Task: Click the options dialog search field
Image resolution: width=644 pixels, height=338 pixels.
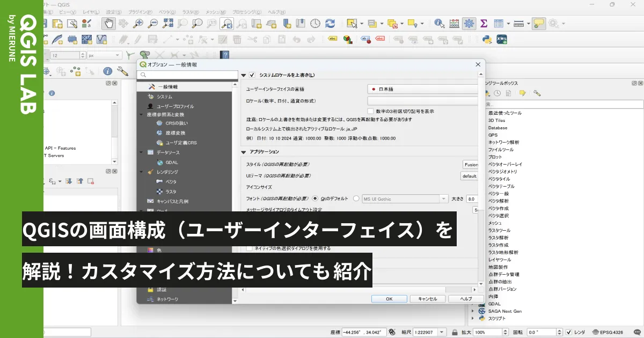Action: tap(188, 75)
